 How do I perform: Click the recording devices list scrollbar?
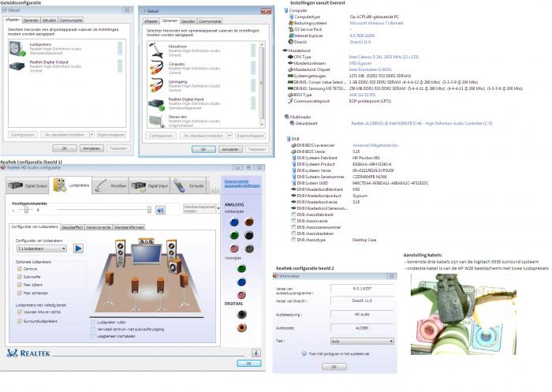[x=262, y=84]
